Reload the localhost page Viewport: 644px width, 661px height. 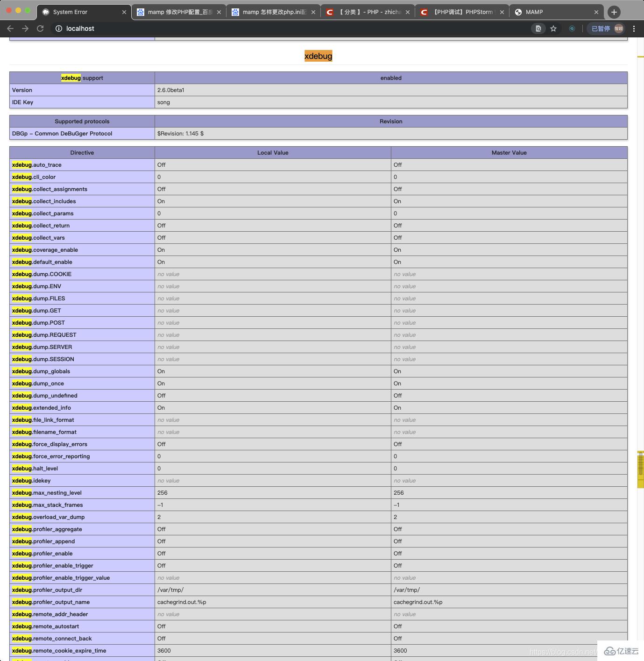(x=40, y=28)
